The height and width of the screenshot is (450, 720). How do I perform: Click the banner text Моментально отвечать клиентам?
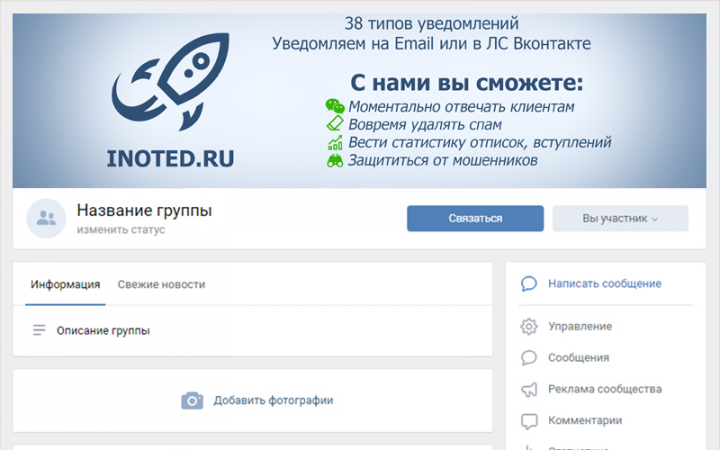(x=461, y=107)
